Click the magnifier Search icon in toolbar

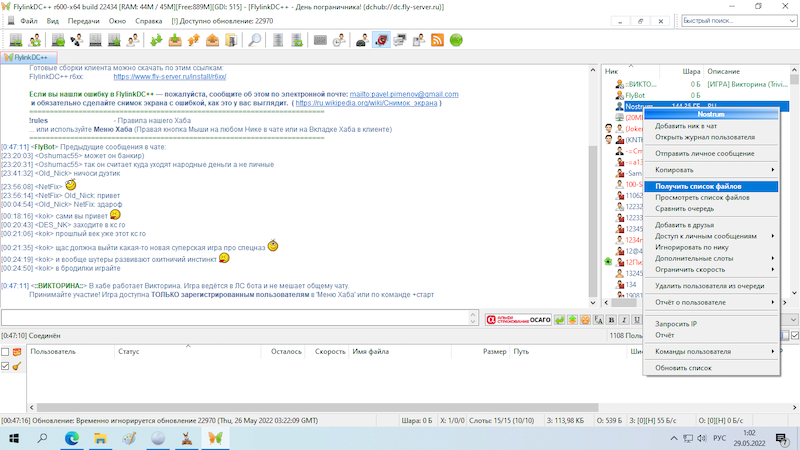click(254, 40)
